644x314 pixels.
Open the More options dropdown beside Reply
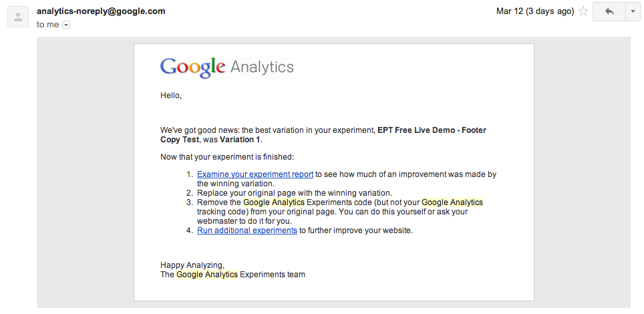point(633,11)
